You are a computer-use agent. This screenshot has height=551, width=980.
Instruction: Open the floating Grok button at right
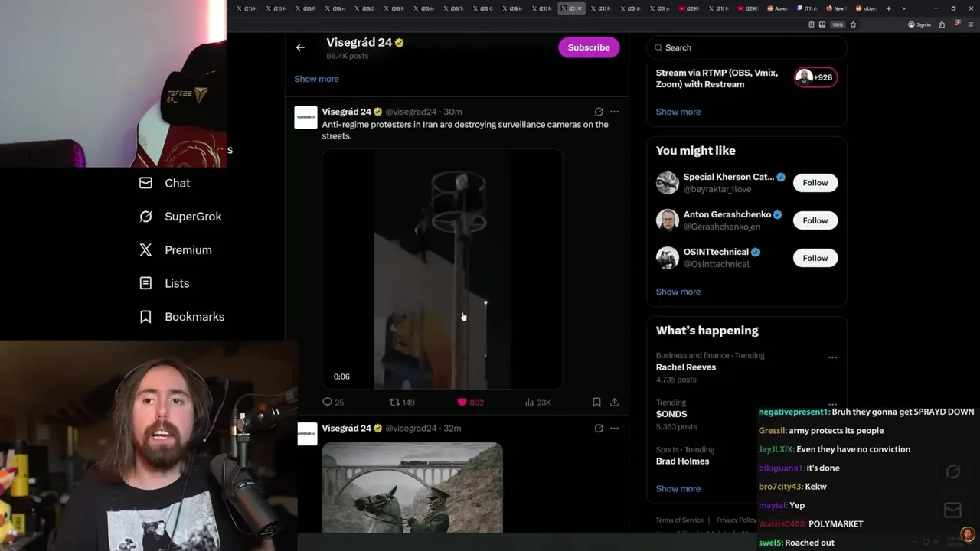point(952,472)
